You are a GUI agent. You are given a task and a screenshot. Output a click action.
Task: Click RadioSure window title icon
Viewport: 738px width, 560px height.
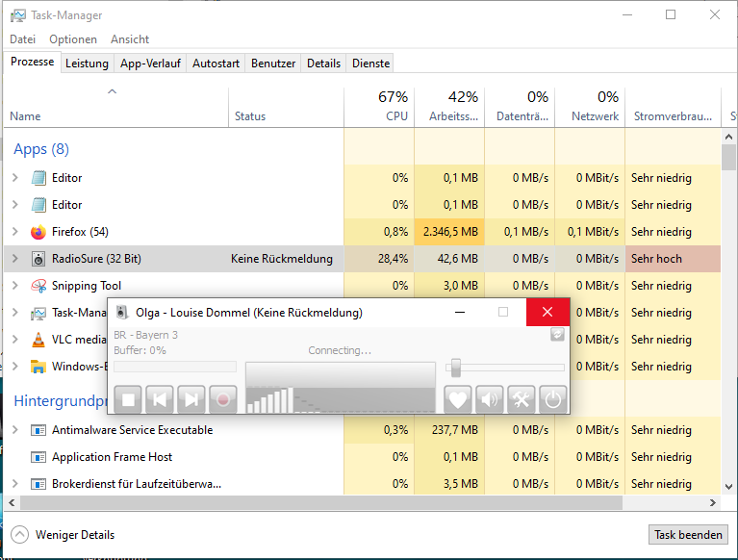click(122, 312)
